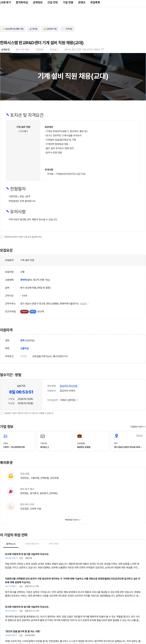Image resolution: width=146 pixels, height=644 pixels.
Task: Click the info icon beside 마감일은 기업의 사정 notice
Action: click(x=2, y=413)
